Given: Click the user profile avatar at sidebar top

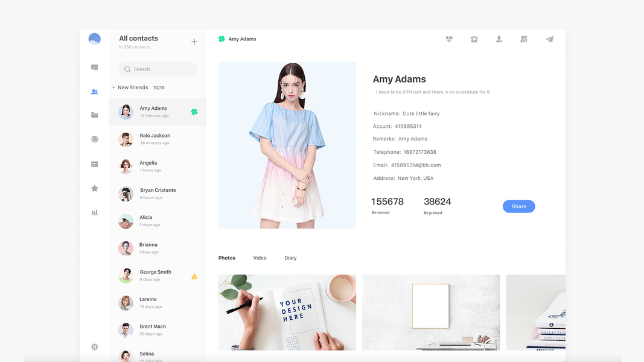Looking at the screenshot, I should tap(95, 39).
